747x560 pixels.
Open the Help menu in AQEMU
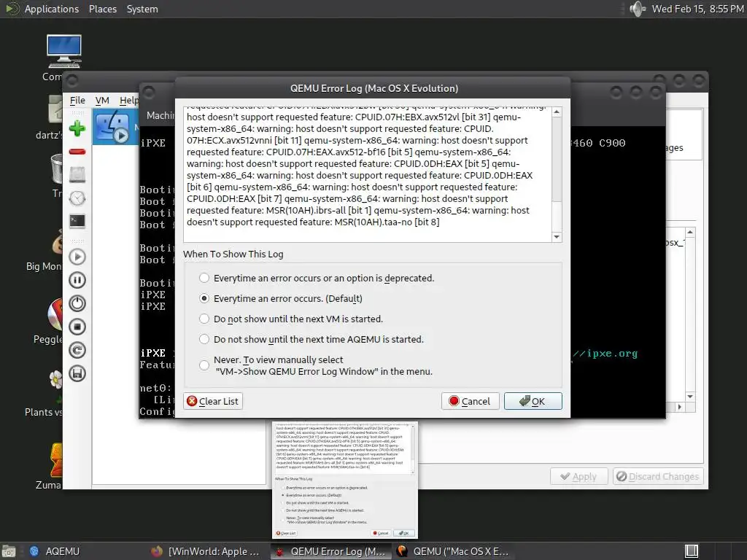pos(128,101)
